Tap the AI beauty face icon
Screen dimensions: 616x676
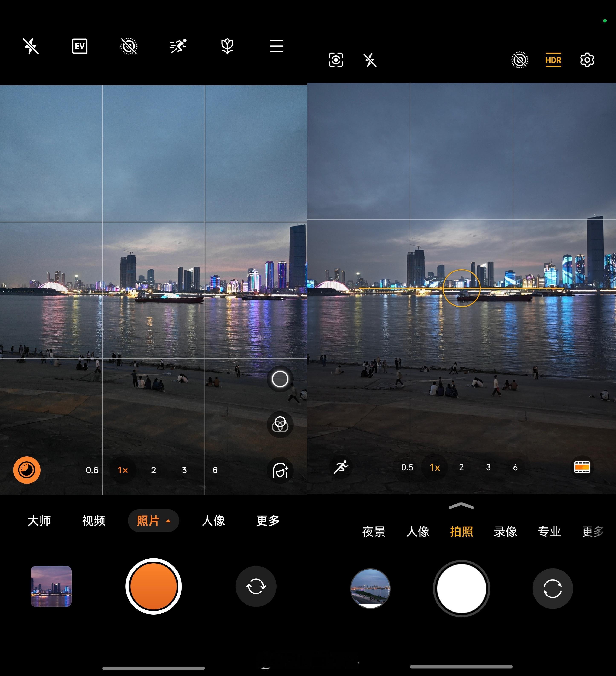click(280, 470)
